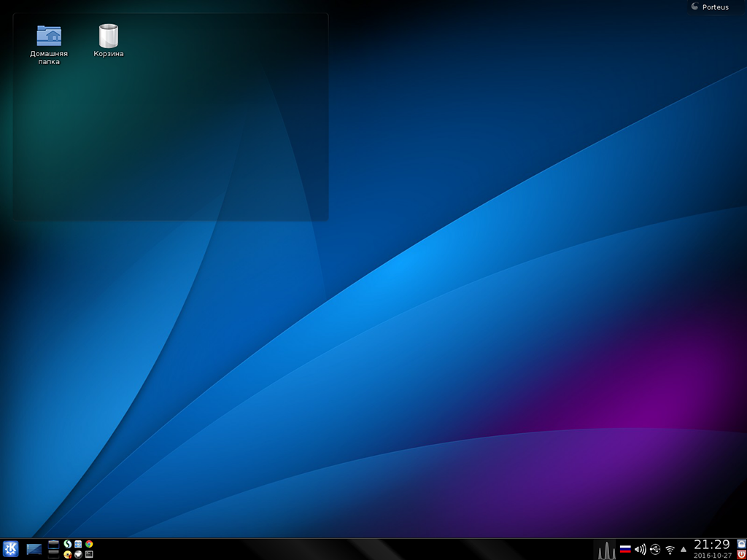
Task: Click the Show Desktop panel icon
Action: point(34,549)
